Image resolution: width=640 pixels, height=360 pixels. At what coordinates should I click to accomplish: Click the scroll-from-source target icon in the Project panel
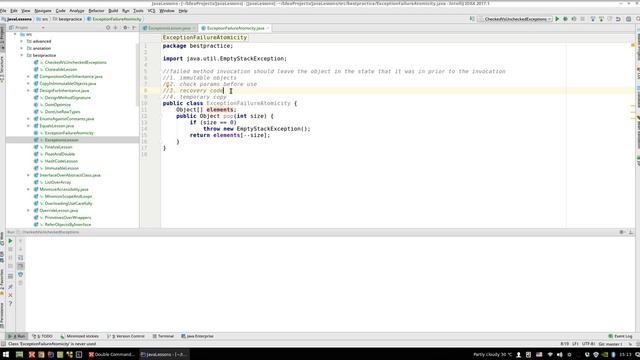click(x=108, y=28)
